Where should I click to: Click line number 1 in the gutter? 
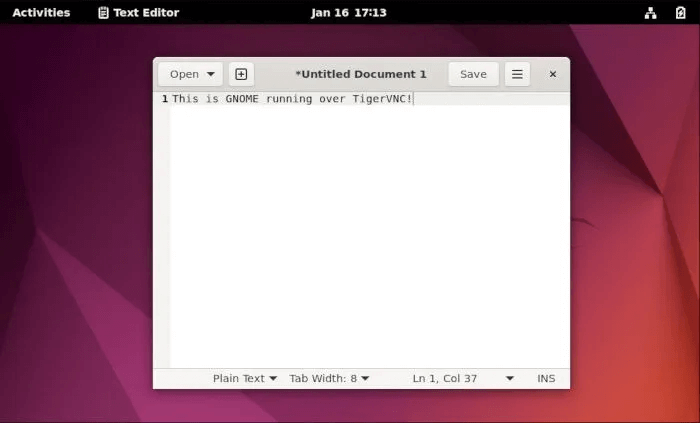coord(165,99)
